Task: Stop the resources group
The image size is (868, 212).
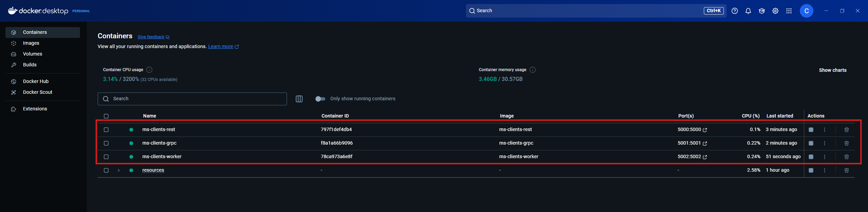Action: pos(811,170)
